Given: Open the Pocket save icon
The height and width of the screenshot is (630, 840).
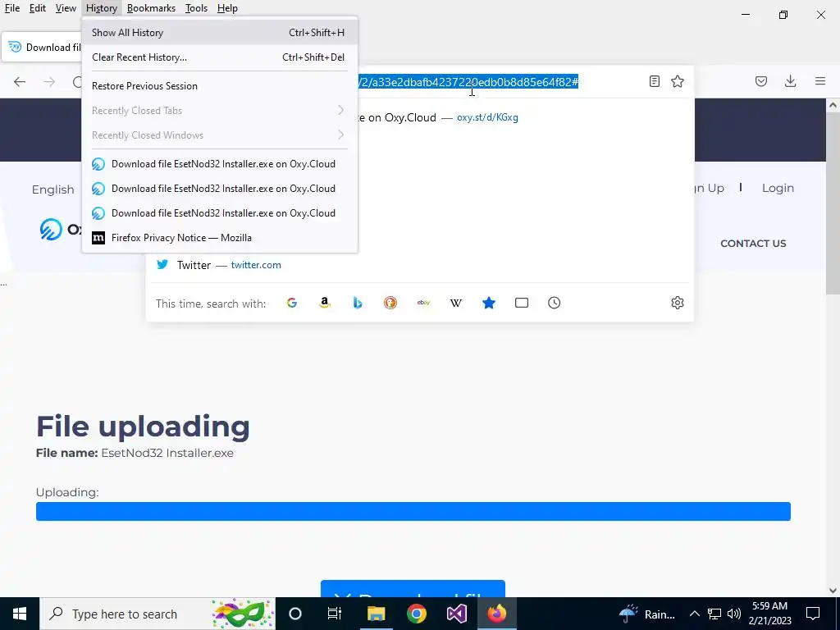Looking at the screenshot, I should (761, 81).
